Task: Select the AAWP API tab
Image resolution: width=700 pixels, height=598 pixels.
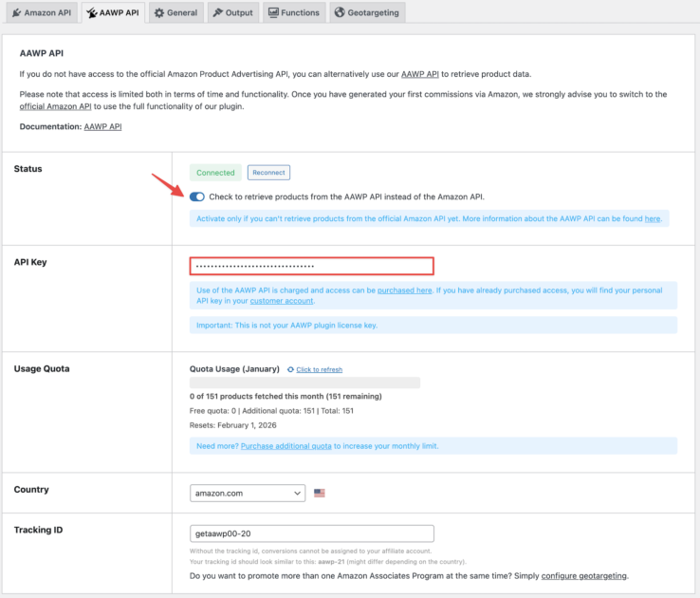Action: click(x=113, y=12)
